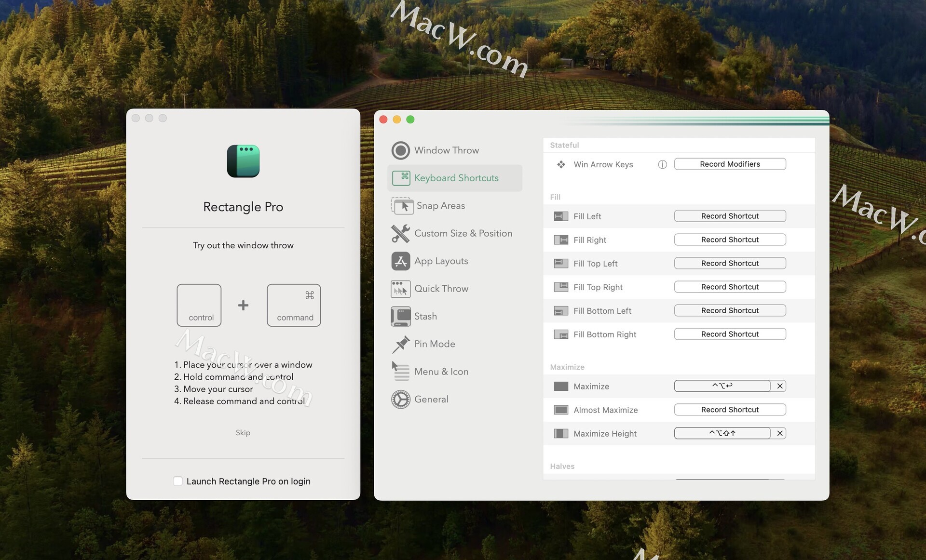
Task: Click the Fill Top Left layout icon
Action: coord(561,264)
